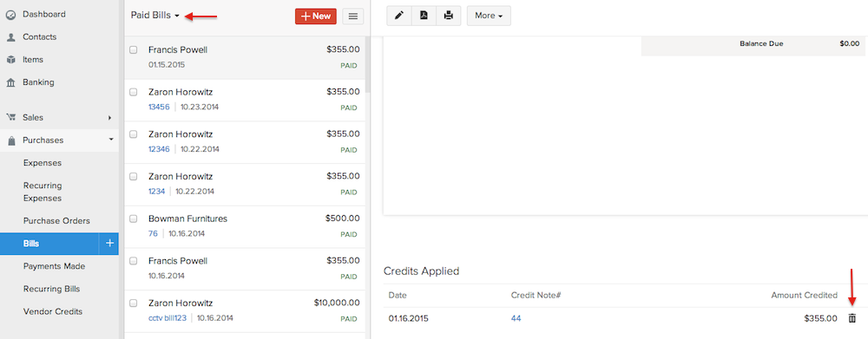Open Recurring Expenses menu item
This screenshot has width=868, height=339.
[43, 192]
